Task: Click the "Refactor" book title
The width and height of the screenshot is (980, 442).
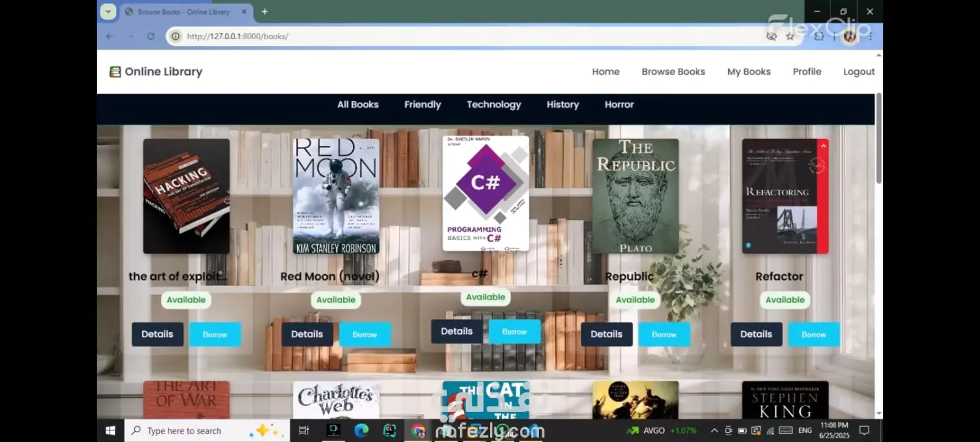Action: coord(779,277)
